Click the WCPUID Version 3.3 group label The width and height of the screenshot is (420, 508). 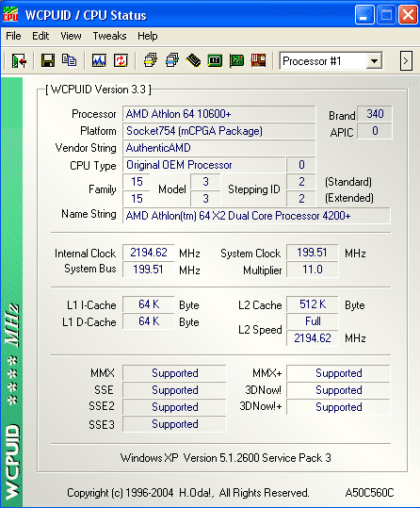98,90
